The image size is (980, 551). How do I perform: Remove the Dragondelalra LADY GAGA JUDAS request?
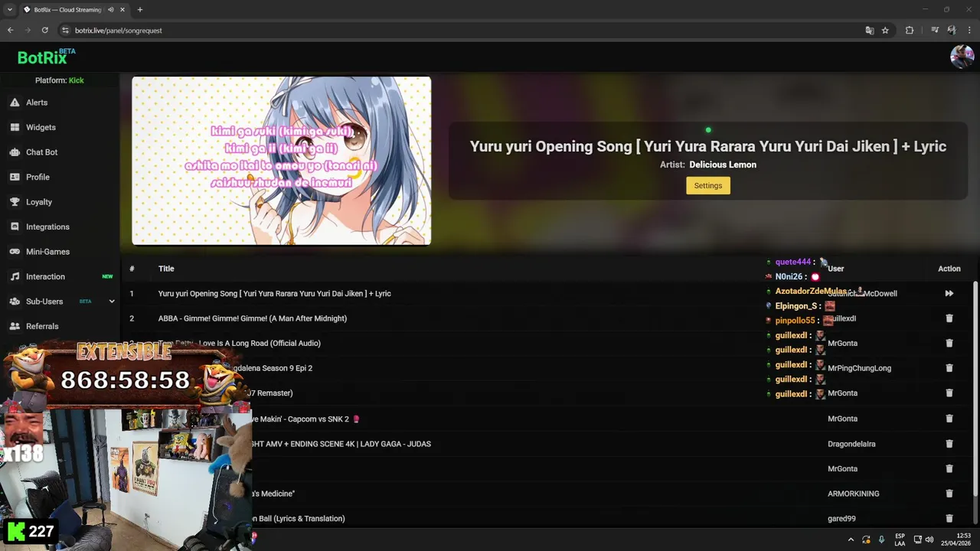tap(949, 444)
